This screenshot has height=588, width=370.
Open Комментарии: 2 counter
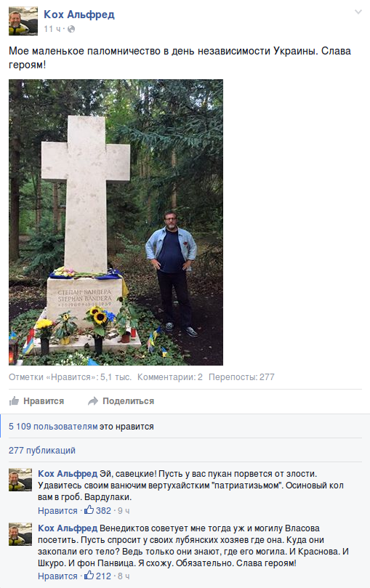170,377
